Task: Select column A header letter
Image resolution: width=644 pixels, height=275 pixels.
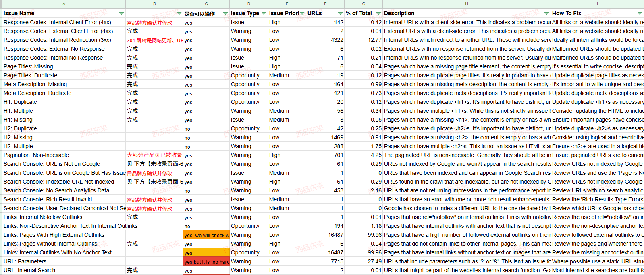Action: click(x=64, y=4)
